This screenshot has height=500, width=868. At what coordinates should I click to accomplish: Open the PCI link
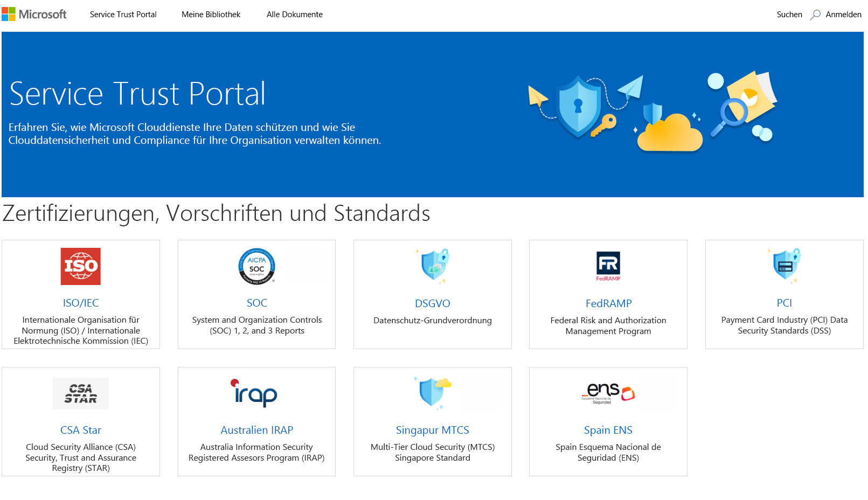784,303
